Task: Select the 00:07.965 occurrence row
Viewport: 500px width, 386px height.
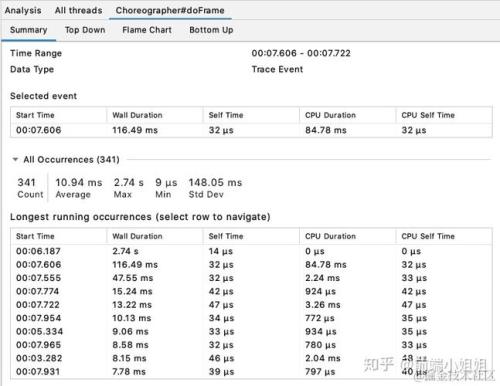Action: point(251,345)
